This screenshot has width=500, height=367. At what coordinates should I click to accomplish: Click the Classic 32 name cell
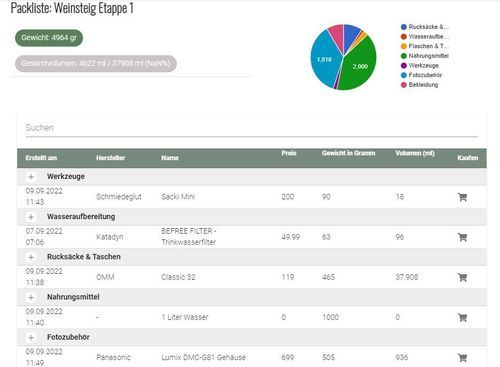pos(178,277)
